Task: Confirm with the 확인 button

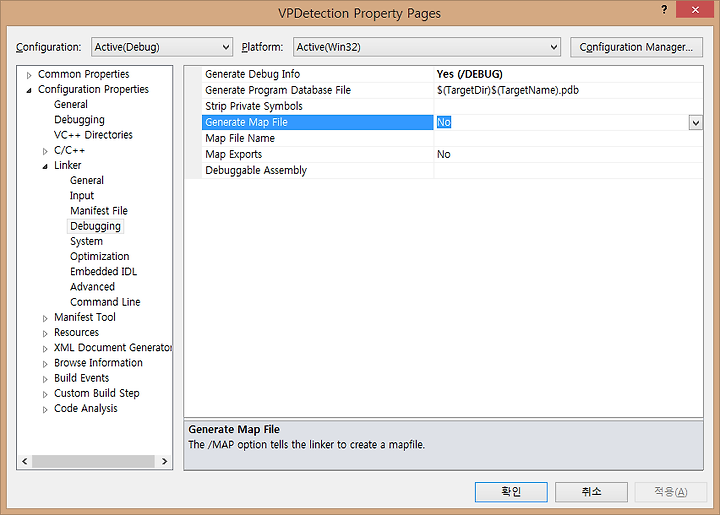Action: point(511,492)
